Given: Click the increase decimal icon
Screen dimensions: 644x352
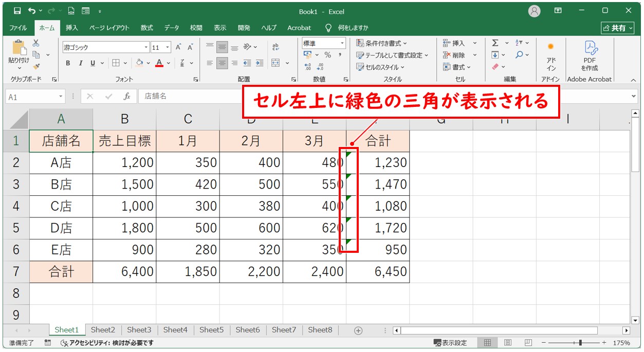Looking at the screenshot, I should 308,67.
